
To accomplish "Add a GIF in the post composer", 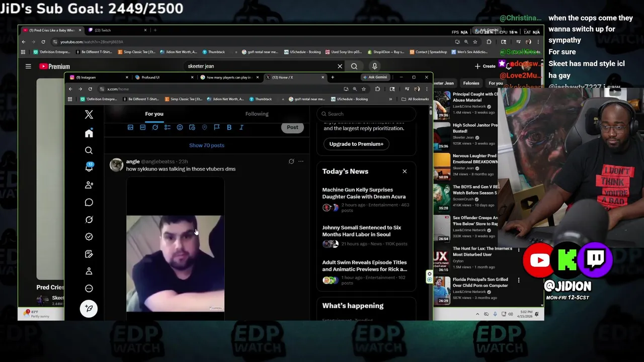I will click(x=143, y=128).
